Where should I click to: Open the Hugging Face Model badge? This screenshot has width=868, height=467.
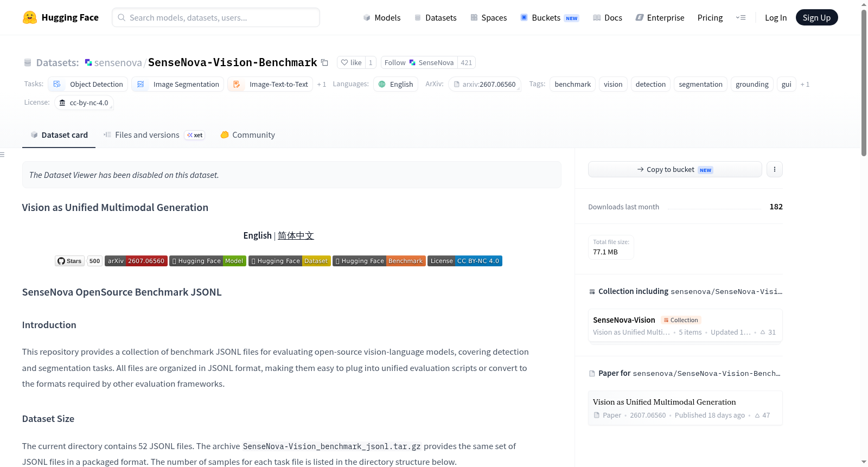(x=208, y=261)
